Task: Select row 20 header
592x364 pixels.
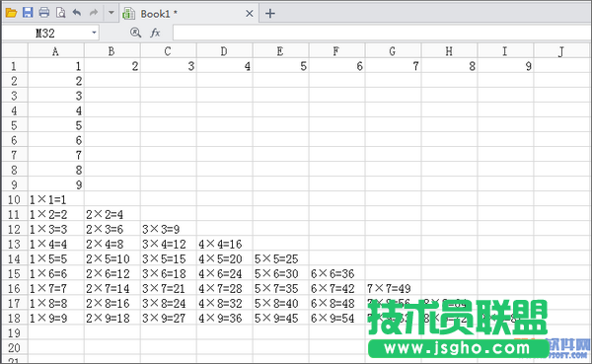Action: 15,347
